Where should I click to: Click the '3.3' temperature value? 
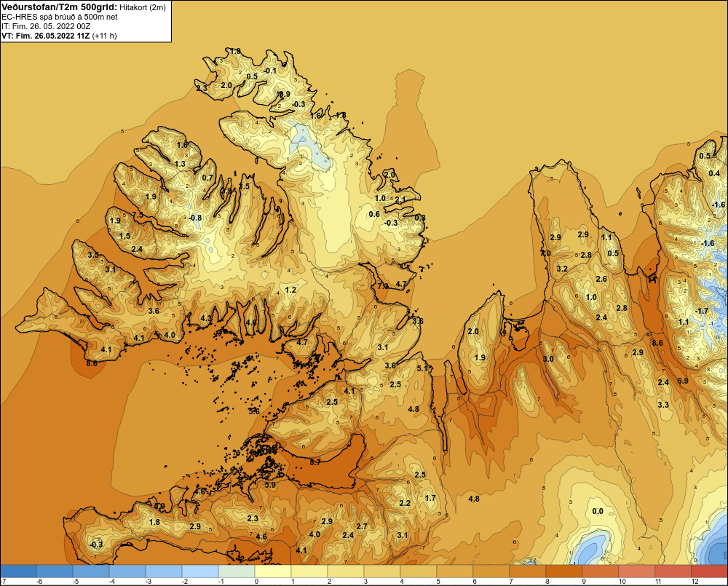(x=663, y=405)
